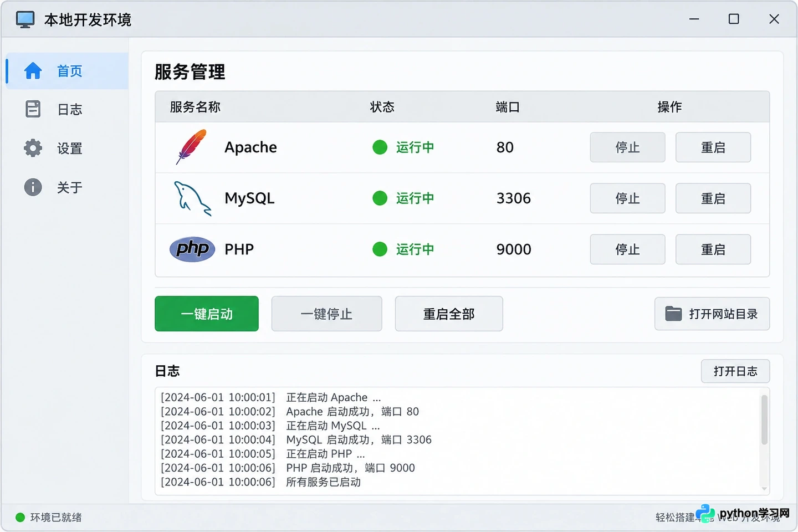Click the settings gear icon
The height and width of the screenshot is (532, 798).
point(33,148)
